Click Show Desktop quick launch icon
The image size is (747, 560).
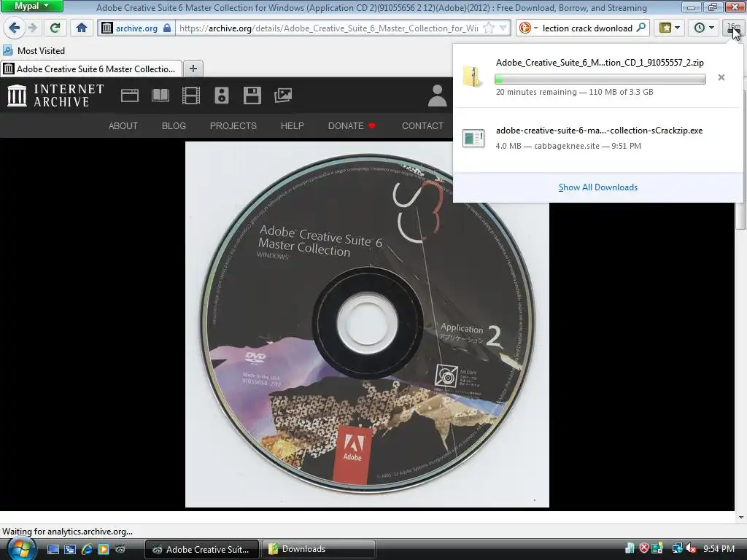53,549
